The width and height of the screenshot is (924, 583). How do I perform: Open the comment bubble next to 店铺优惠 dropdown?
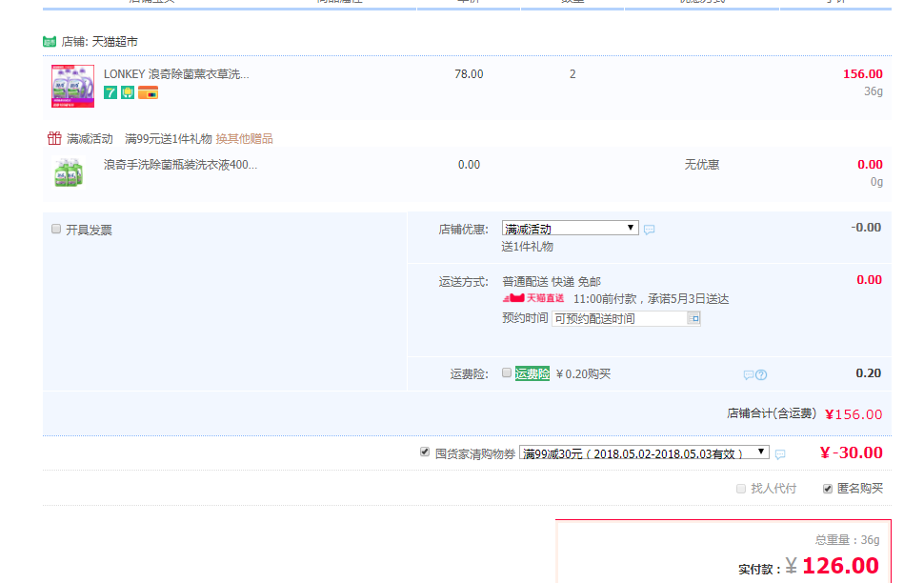point(650,230)
